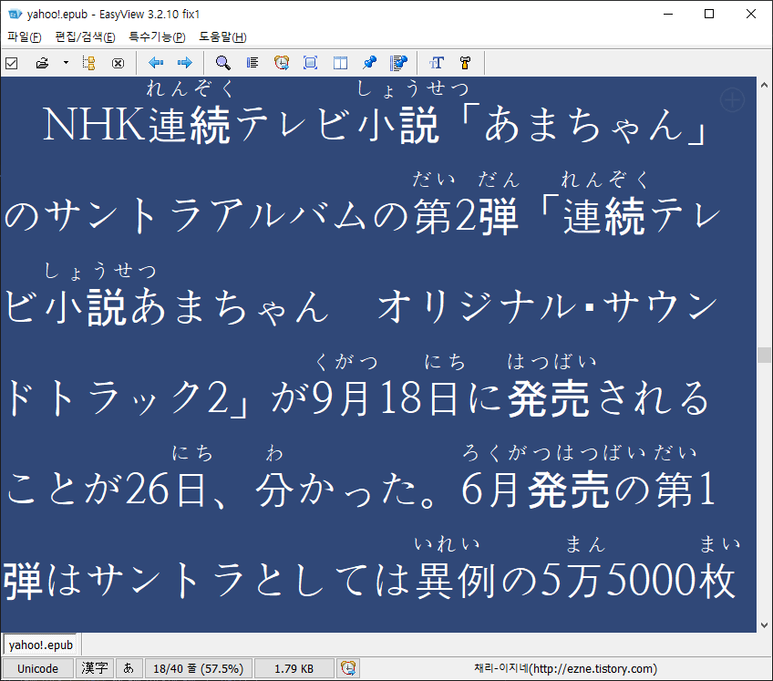The width and height of the screenshot is (773, 681).
Task: Go to next page with right arrow
Action: click(x=185, y=63)
